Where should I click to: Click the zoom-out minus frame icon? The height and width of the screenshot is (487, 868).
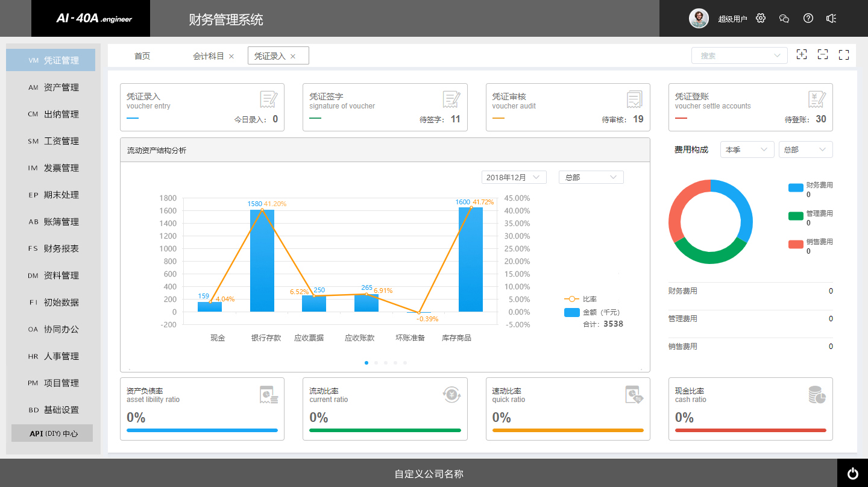[x=823, y=55]
